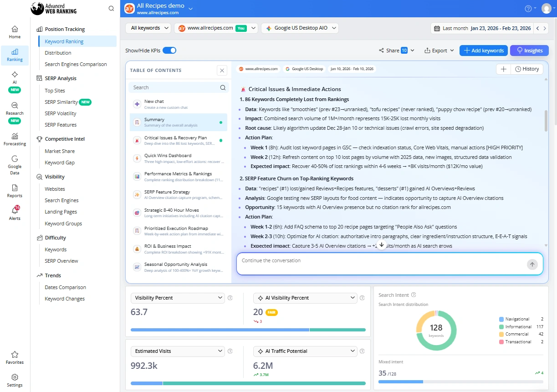Screen dimensions: 557x392
Task: Open Market Share under Competitive Intel
Action: point(60,151)
